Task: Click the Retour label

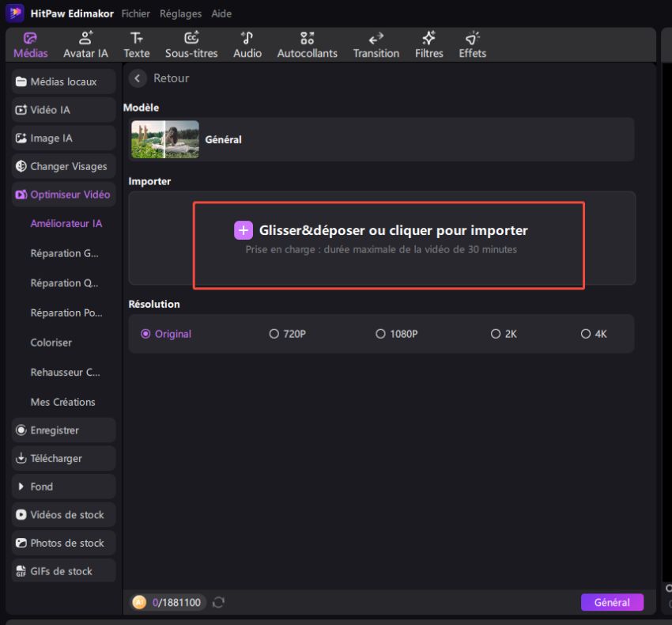Action: [171, 78]
